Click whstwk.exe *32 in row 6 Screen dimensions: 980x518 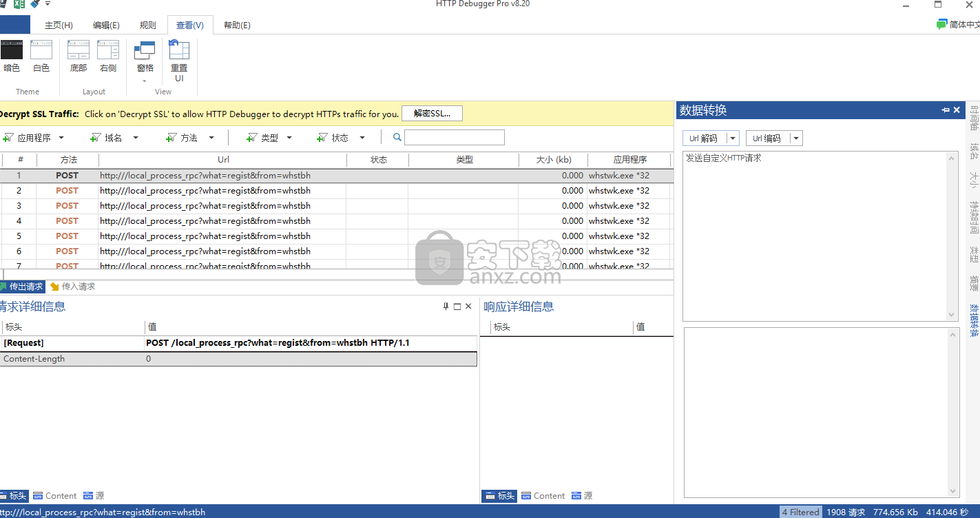point(619,251)
